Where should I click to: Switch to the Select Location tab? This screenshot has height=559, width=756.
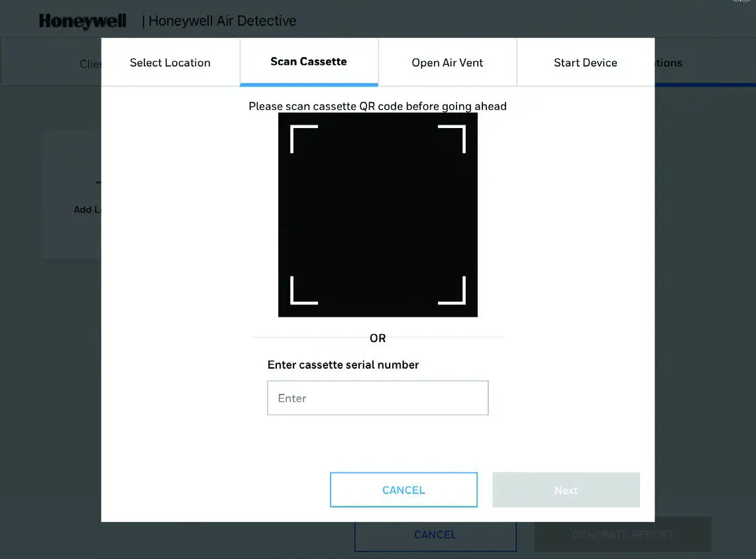(170, 62)
